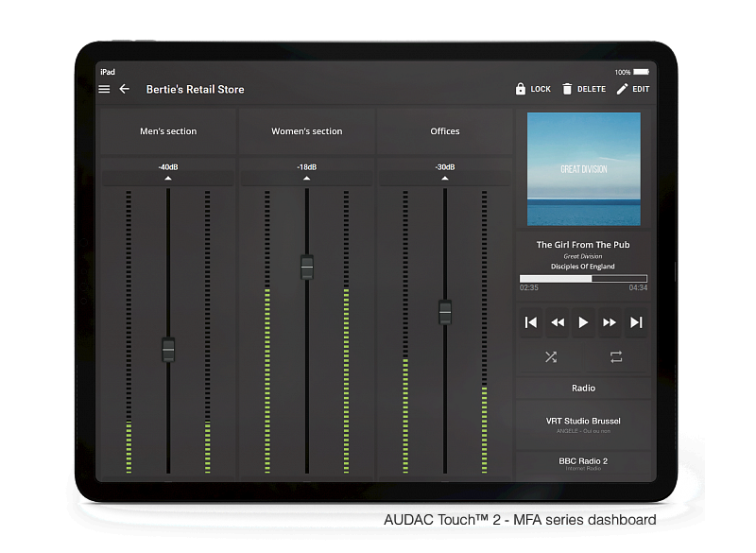The width and height of the screenshot is (756, 553).
Task: Choose BBC Radio 2 station
Action: click(x=583, y=462)
